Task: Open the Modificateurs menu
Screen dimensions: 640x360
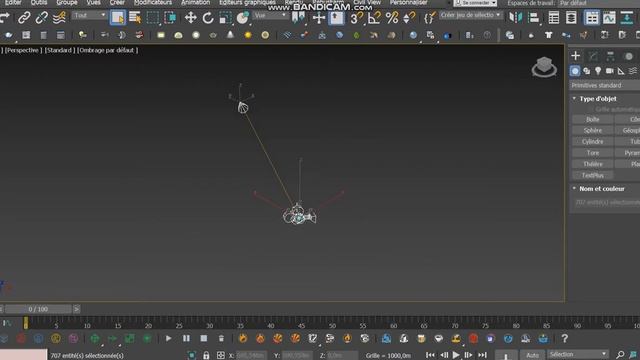Action: click(153, 2)
